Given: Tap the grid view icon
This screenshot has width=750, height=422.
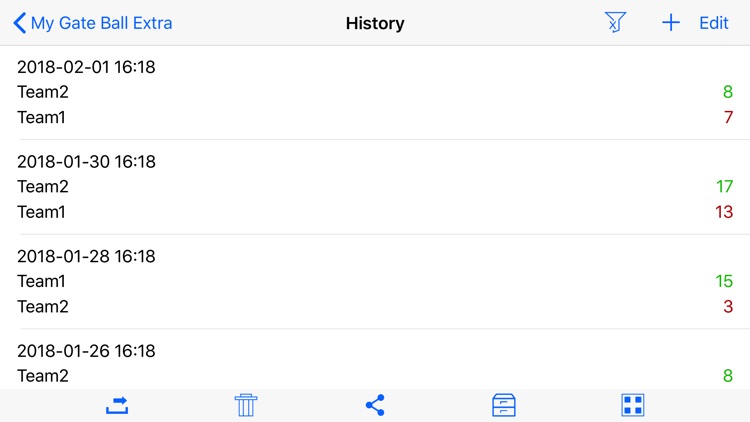Looking at the screenshot, I should click(632, 405).
